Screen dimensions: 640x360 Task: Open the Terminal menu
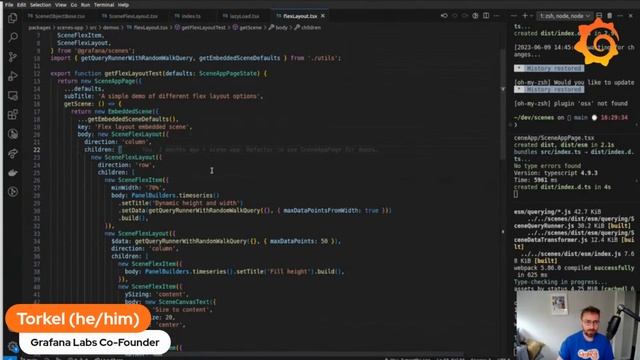104,5
